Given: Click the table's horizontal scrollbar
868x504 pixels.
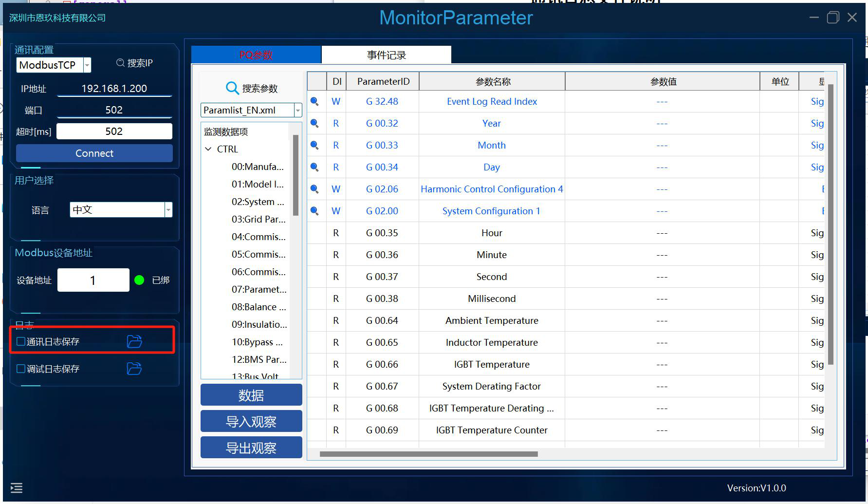Looking at the screenshot, I should (x=428, y=454).
